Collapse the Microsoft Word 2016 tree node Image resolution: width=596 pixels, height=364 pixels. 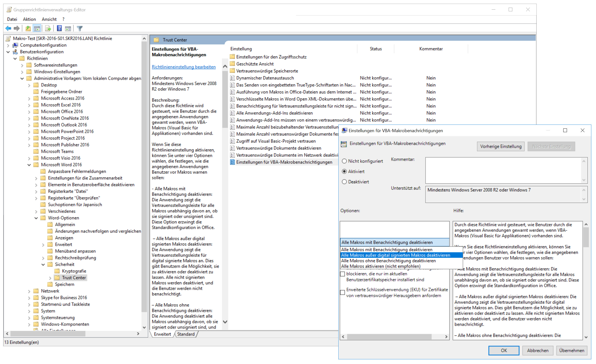pyautogui.click(x=29, y=165)
